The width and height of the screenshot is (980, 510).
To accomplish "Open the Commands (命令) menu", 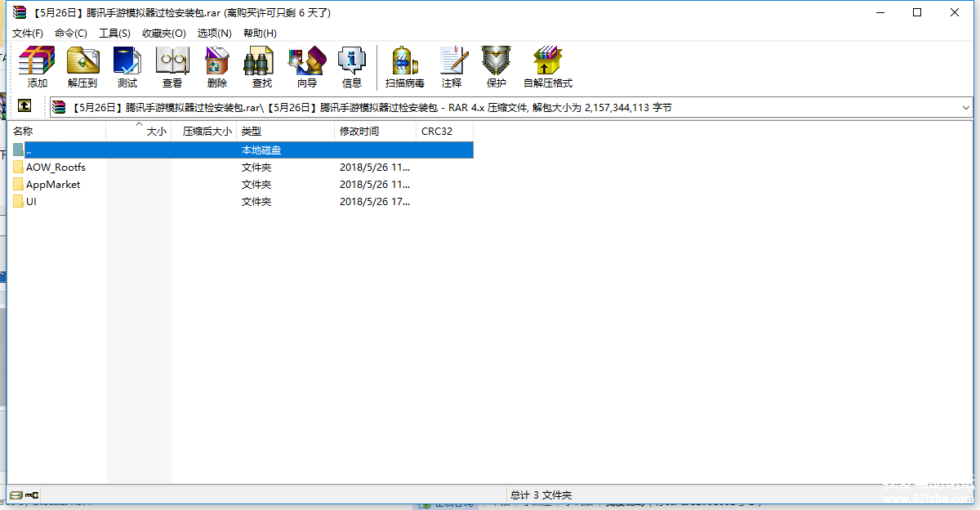I will point(71,34).
